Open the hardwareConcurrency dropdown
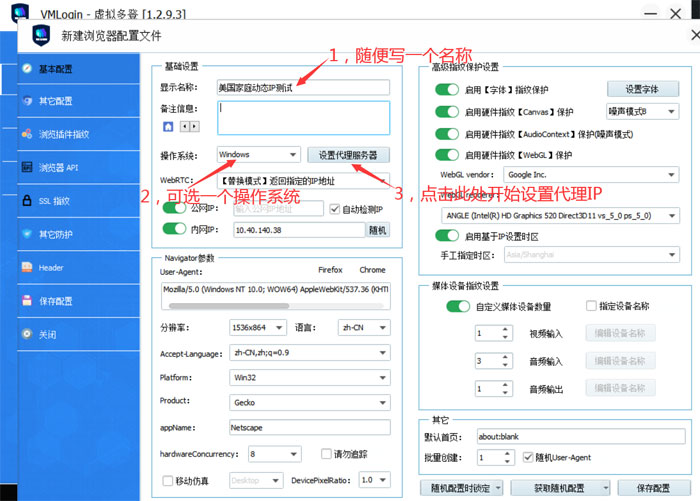The height and width of the screenshot is (501, 700). (275, 454)
